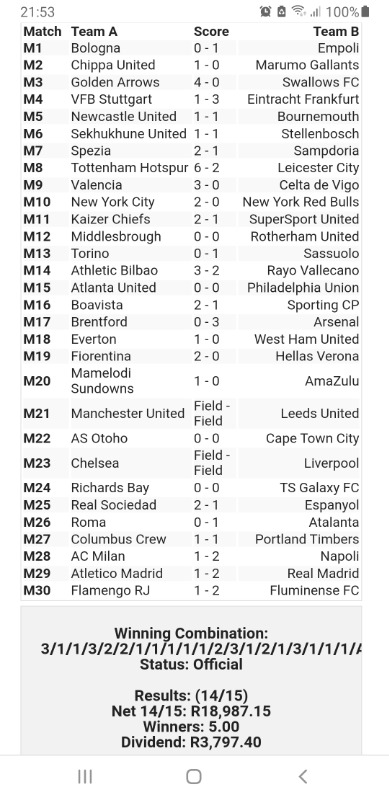
Task: Tap the signal strength icon
Action: coord(315,11)
